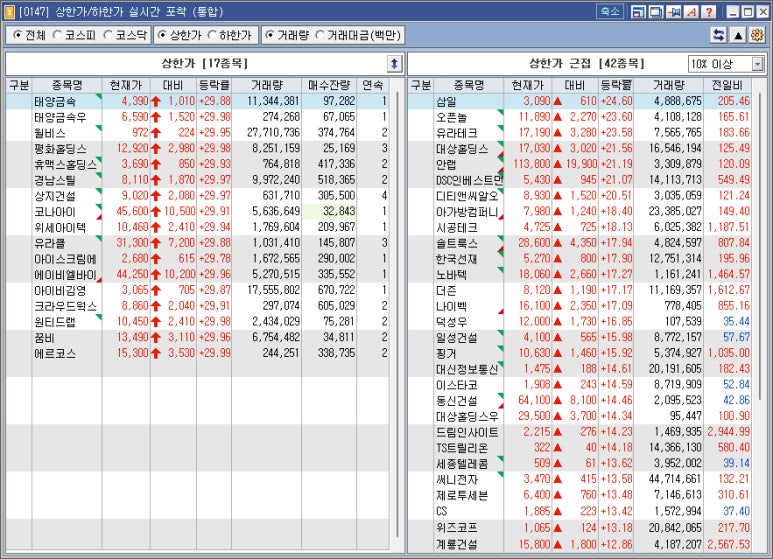773x559 pixels.
Task: Select the 코나아이 row
Action: click(x=197, y=211)
